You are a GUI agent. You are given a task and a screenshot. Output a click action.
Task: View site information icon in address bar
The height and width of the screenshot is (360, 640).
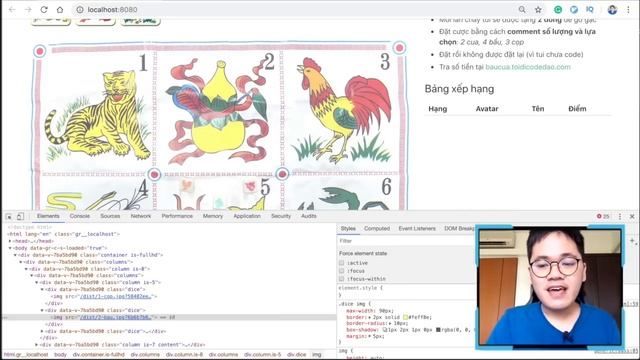80,9
